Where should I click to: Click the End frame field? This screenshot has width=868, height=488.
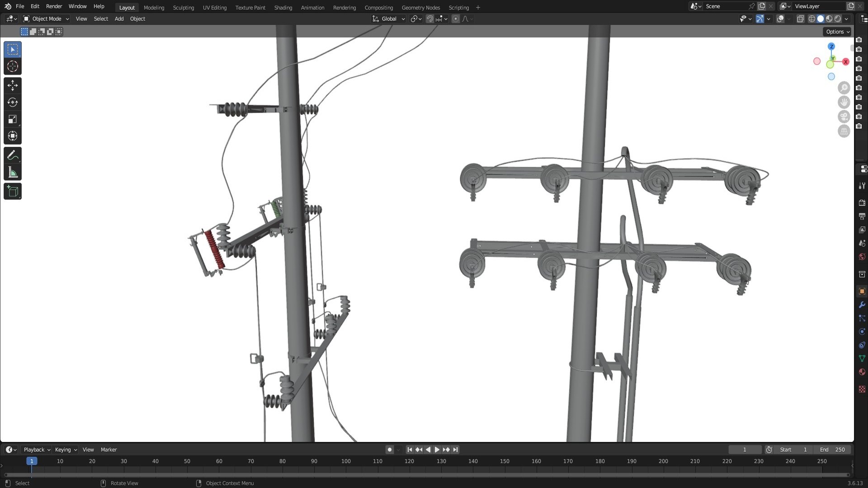point(832,450)
